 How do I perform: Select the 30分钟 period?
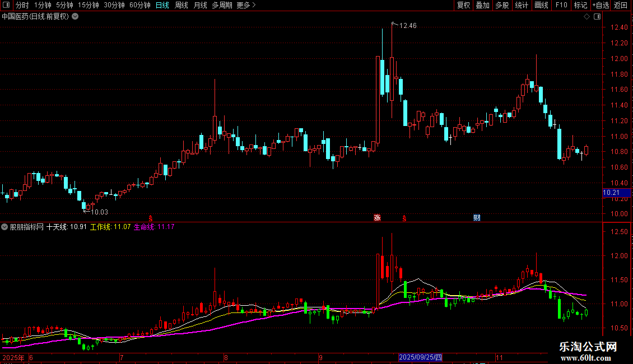tap(114, 5)
